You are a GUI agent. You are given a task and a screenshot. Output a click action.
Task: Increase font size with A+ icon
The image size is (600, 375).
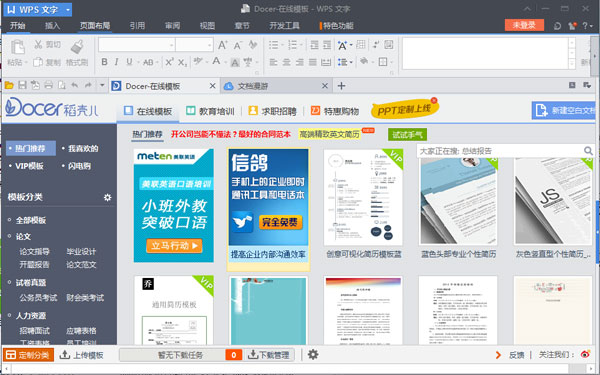point(223,45)
